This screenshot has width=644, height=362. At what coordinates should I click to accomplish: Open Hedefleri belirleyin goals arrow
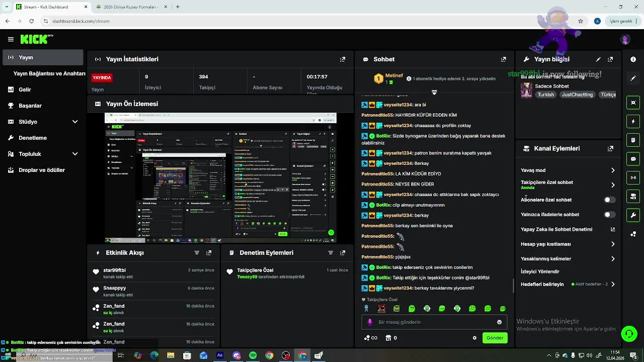point(613,285)
